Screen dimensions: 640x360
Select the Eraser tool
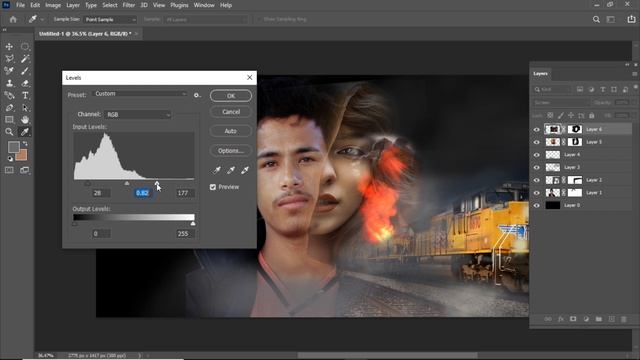25,83
